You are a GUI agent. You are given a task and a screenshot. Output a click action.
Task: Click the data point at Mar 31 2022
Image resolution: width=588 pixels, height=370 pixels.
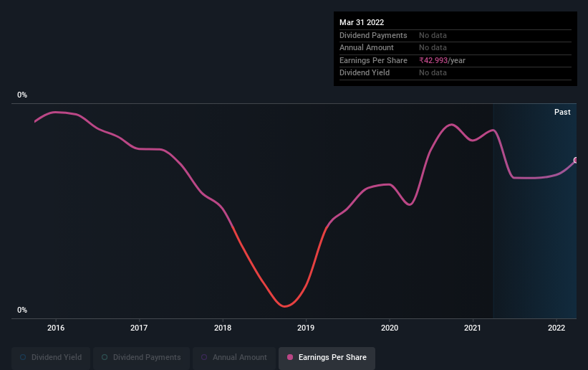click(576, 161)
